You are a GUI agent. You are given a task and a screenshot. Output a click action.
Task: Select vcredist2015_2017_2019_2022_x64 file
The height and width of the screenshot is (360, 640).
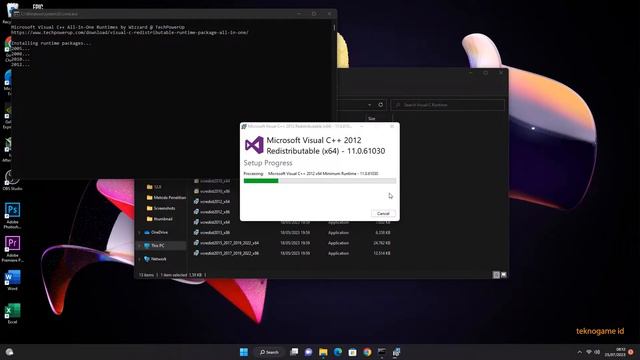[227, 243]
